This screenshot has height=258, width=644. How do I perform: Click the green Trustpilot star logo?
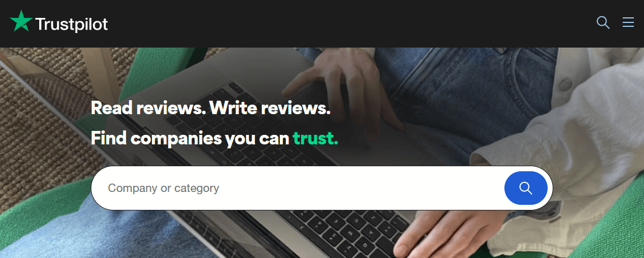click(x=21, y=21)
